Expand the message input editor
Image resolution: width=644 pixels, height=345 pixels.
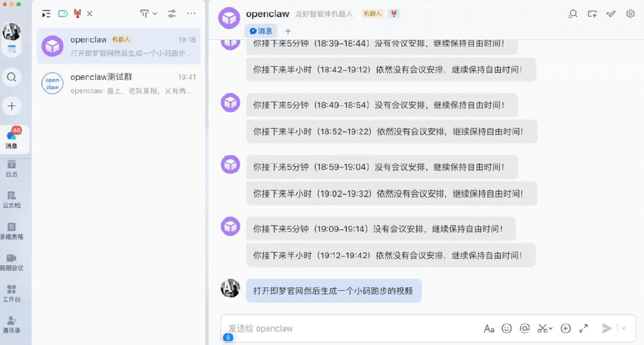tap(584, 328)
